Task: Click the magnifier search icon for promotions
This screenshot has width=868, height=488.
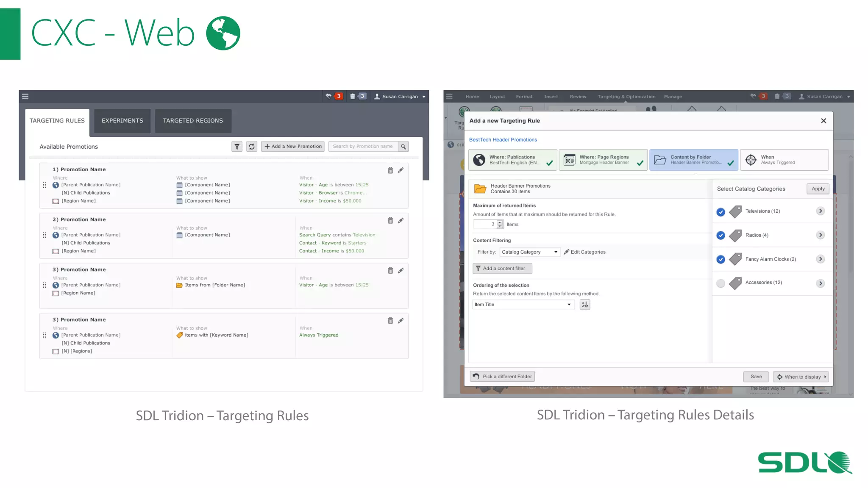Action: (x=403, y=147)
